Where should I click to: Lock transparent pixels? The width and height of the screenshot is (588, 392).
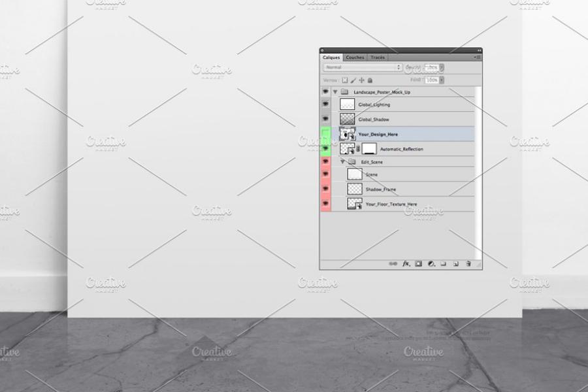coord(345,80)
